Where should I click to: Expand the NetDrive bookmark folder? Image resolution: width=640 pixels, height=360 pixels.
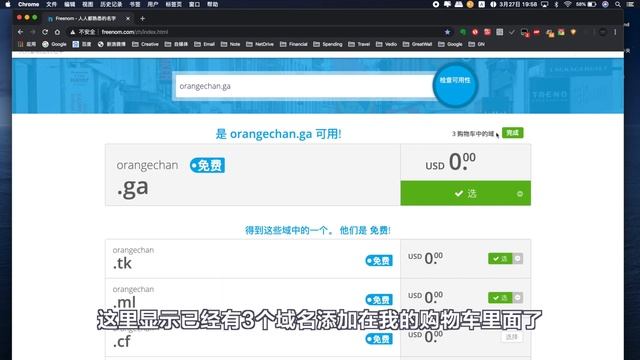(260, 44)
